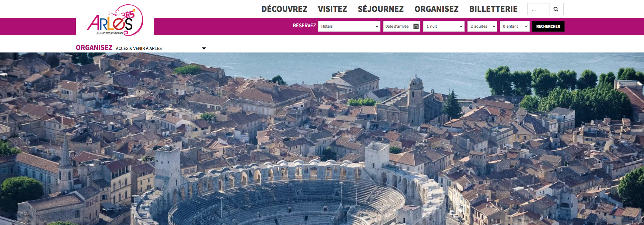Click the Réservez label in booking bar
The width and height of the screenshot is (644, 225).
[x=304, y=26]
